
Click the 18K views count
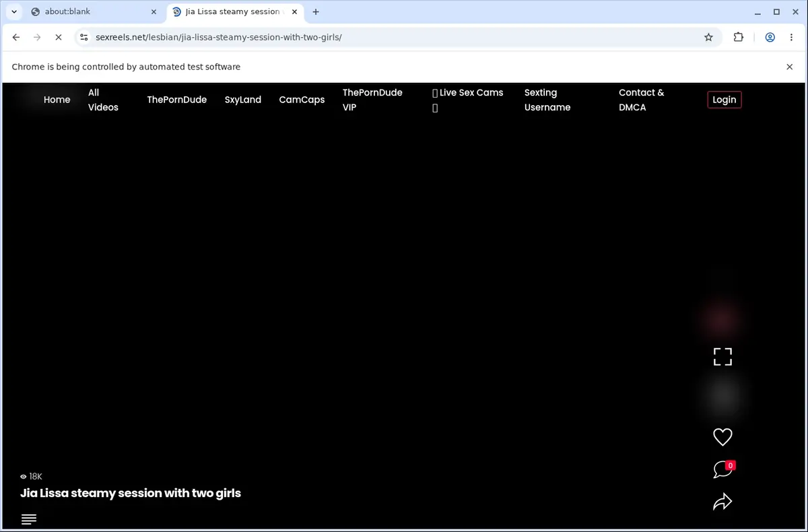[x=31, y=476]
